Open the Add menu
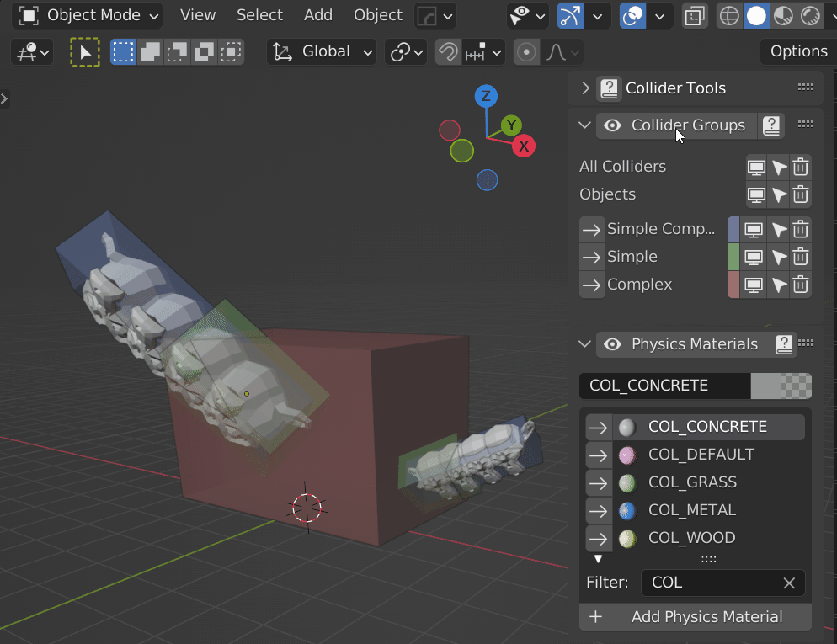The image size is (837, 644). (317, 15)
